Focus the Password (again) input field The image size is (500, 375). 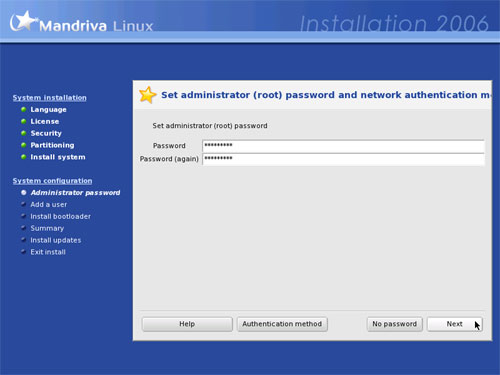[343, 159]
